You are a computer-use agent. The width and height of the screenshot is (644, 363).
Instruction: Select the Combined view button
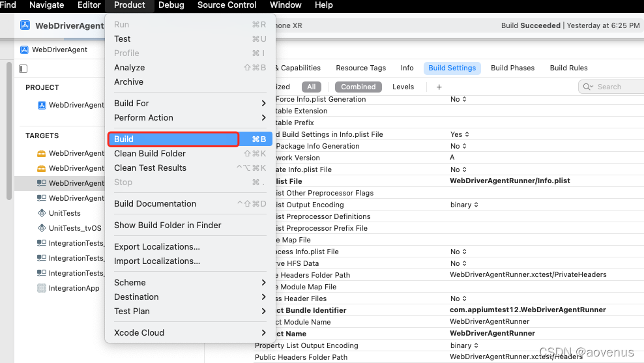[358, 87]
